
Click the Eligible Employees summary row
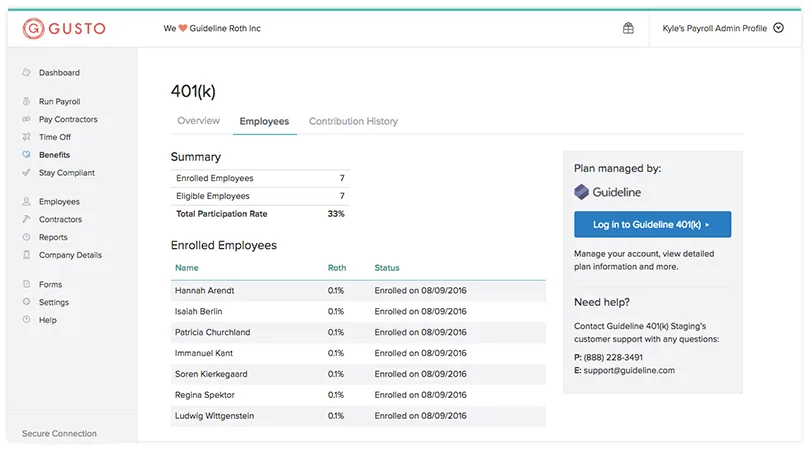pyautogui.click(x=260, y=196)
